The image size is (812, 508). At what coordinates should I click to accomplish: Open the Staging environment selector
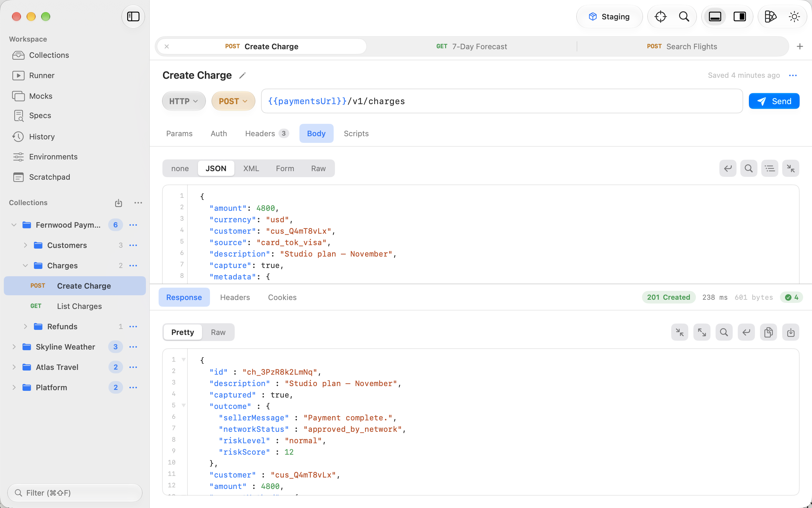click(609, 17)
